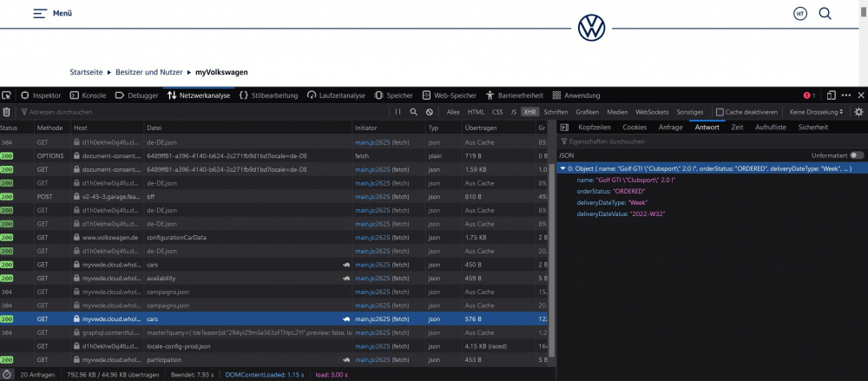Select the POST bff request row
The width and height of the screenshot is (868, 381).
tap(274, 196)
